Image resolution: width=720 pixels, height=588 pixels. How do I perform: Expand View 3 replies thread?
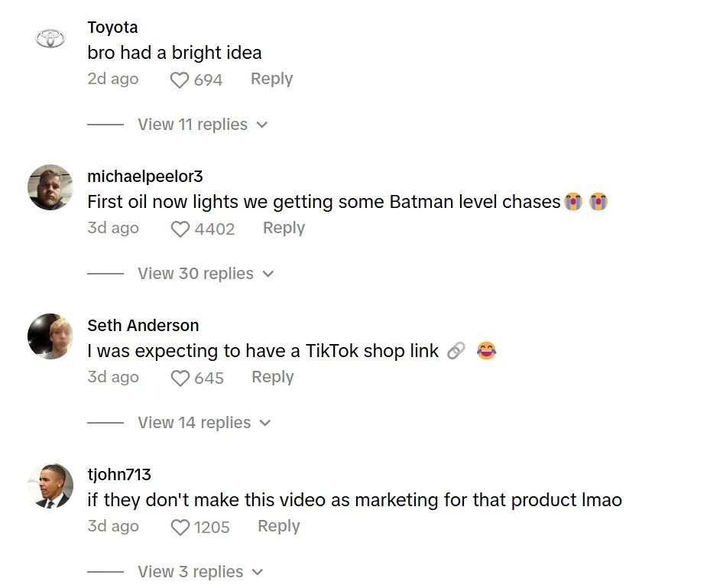(x=199, y=572)
